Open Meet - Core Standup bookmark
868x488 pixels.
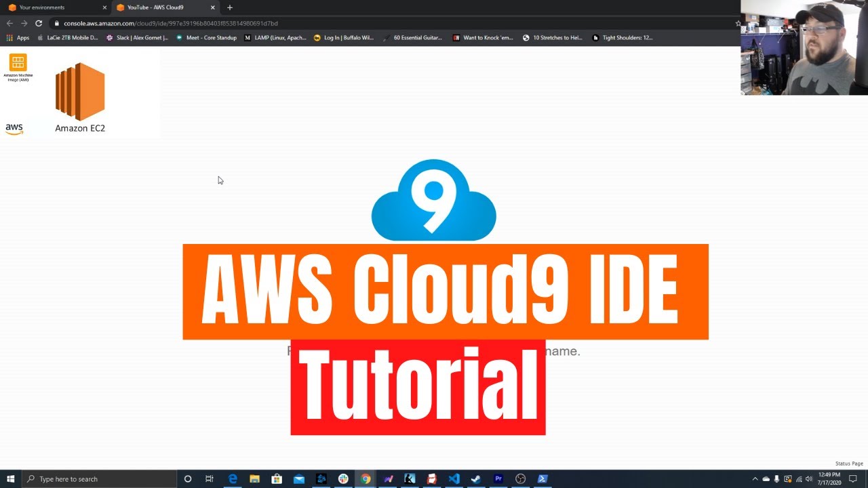pos(206,38)
